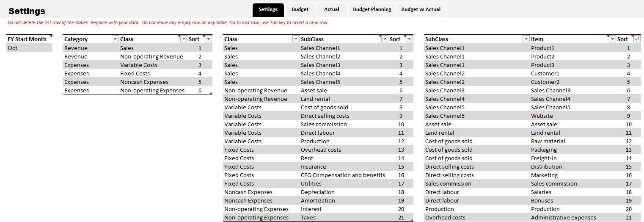Select the Freight-in item cell

[573, 158]
